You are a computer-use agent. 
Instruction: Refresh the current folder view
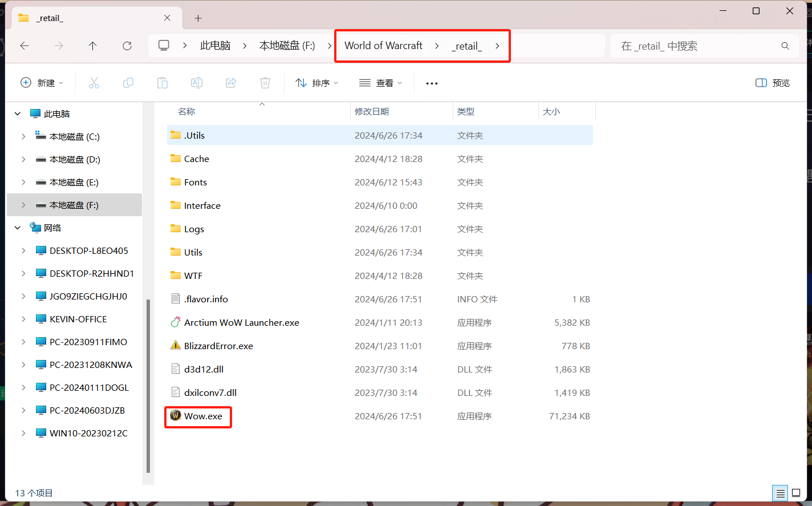tap(127, 46)
